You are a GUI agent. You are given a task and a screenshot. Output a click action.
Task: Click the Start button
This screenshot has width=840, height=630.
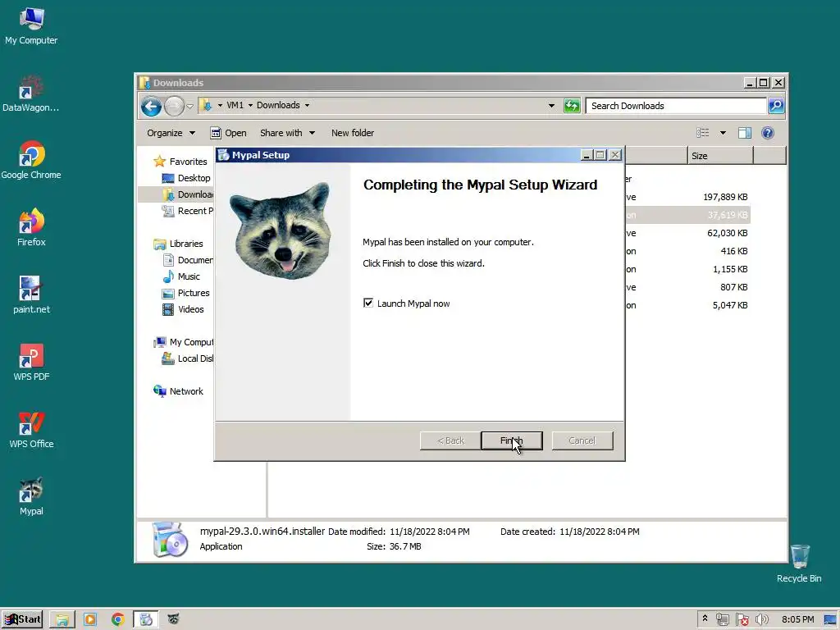click(x=22, y=620)
